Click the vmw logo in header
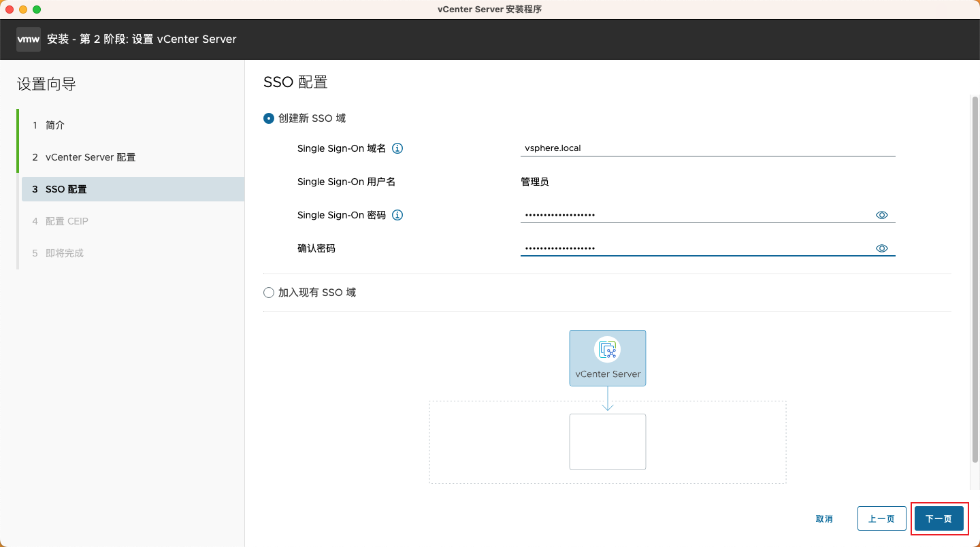 pos(29,39)
